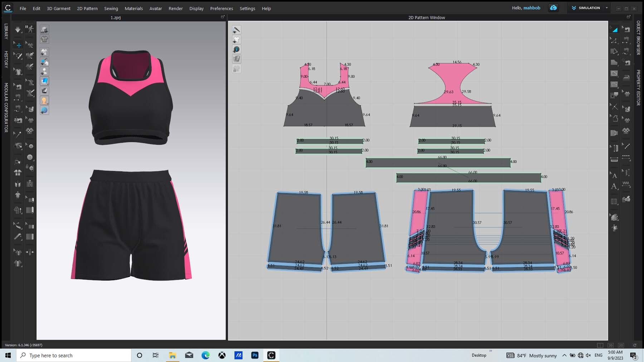Pop out the 2D Pattern Window
Viewport: 644px width, 362px height.
(x=629, y=17)
